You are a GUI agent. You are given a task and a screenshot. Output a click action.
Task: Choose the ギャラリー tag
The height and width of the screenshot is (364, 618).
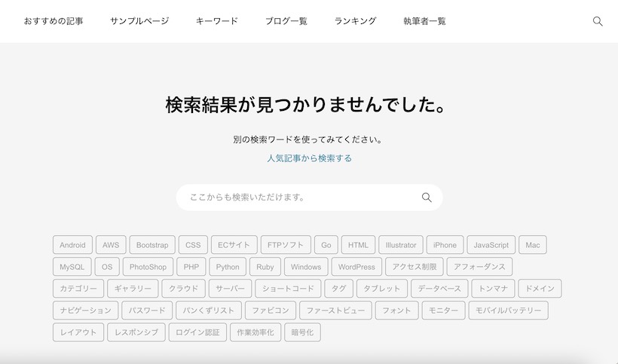coord(133,289)
